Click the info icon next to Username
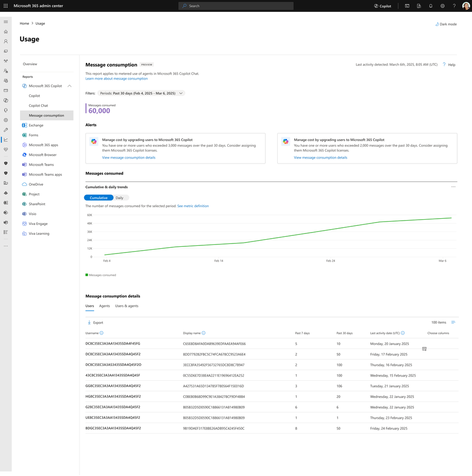Image resolution: width=472 pixels, height=476 pixels. (x=101, y=333)
